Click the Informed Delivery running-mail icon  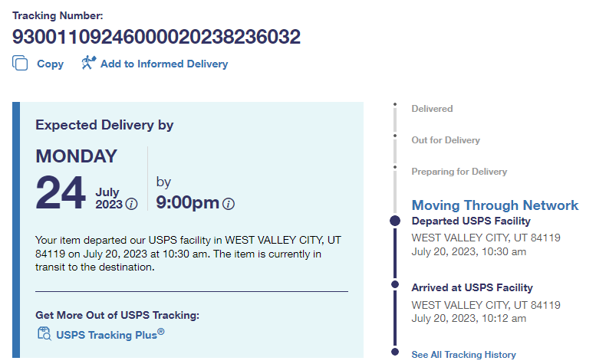point(88,64)
